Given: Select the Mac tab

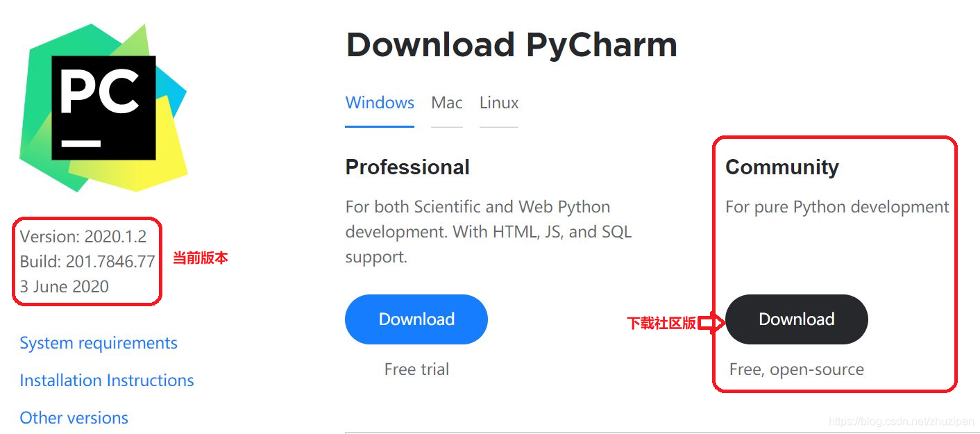Looking at the screenshot, I should point(446,103).
